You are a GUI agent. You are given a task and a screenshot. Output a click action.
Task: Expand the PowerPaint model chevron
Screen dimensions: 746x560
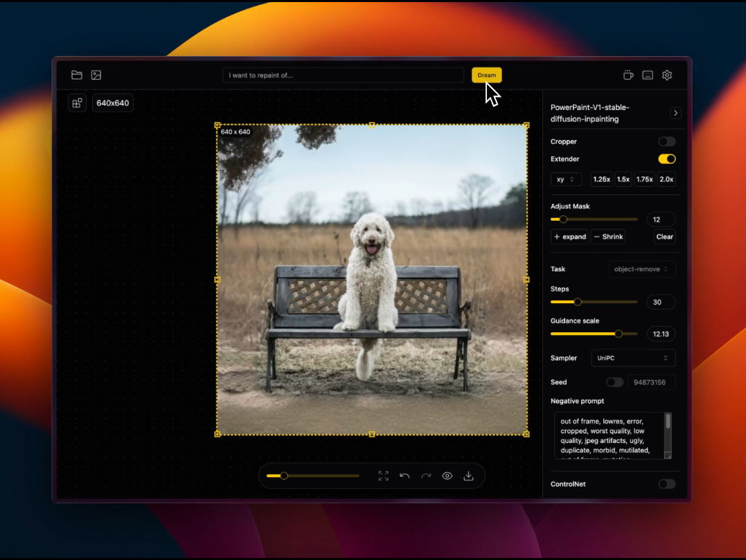[x=675, y=113]
